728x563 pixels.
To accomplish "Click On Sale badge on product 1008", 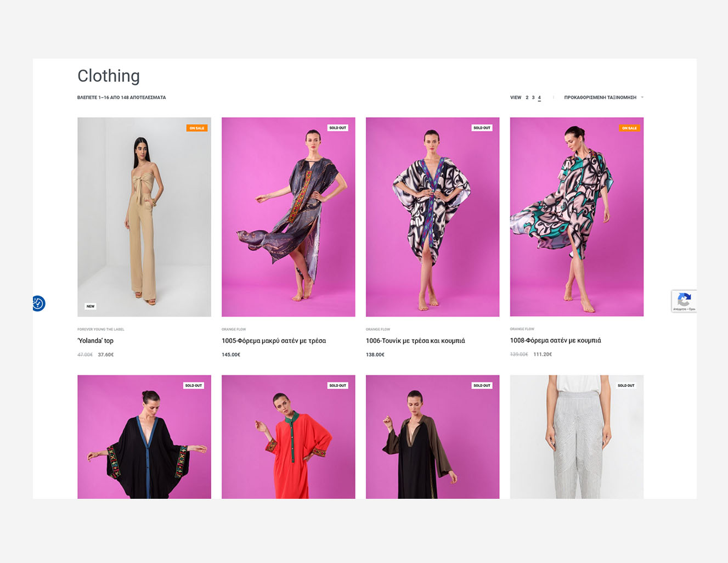I will [629, 128].
